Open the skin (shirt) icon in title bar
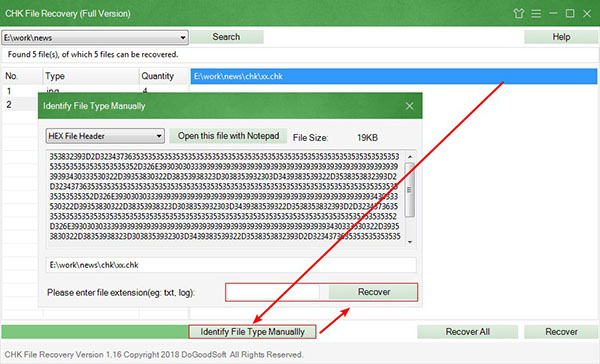The image size is (600, 364). (518, 14)
